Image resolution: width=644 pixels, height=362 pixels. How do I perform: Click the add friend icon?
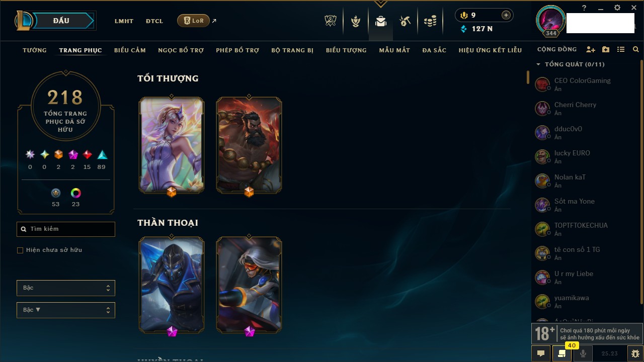point(591,50)
